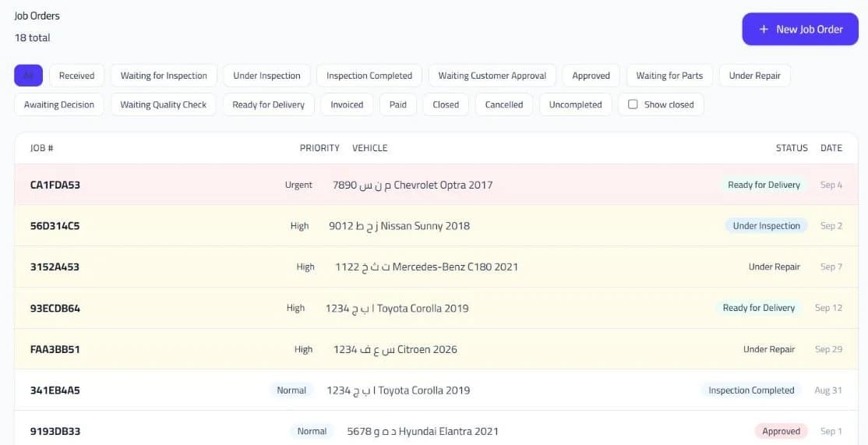868x445 pixels.
Task: Click Citroen 2026 vehicle text
Action: pos(427,349)
